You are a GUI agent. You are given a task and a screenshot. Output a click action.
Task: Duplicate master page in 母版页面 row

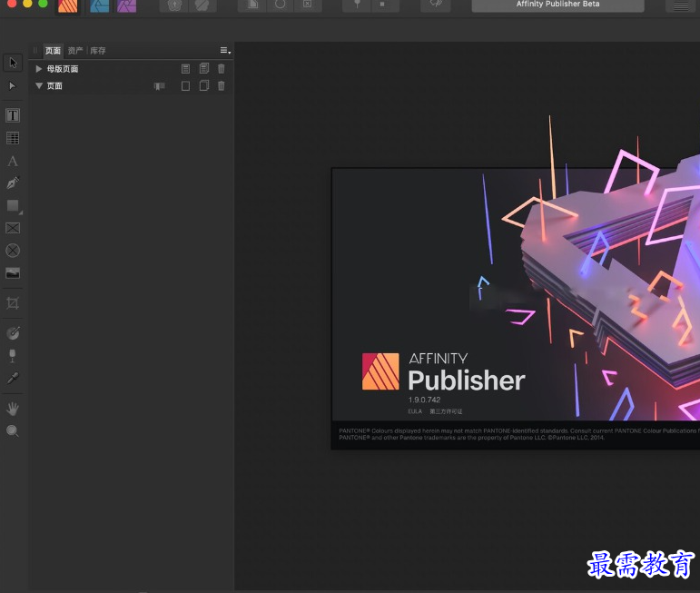[x=204, y=68]
